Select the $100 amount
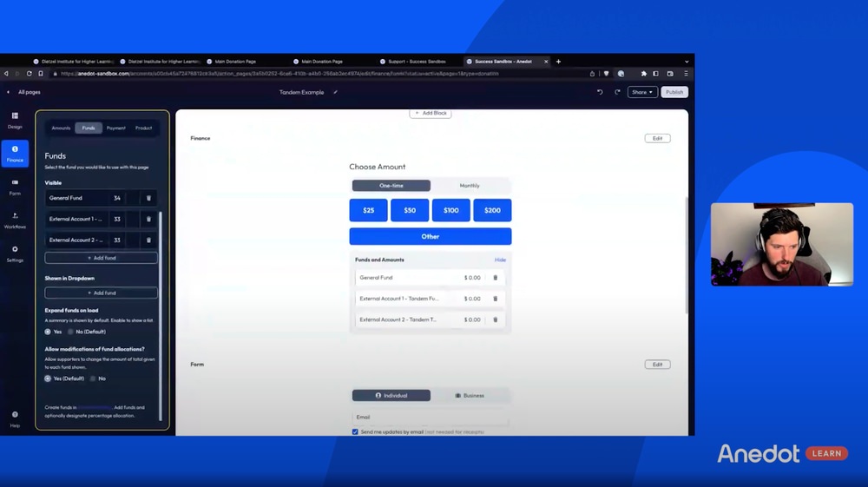The image size is (868, 487). (451, 210)
